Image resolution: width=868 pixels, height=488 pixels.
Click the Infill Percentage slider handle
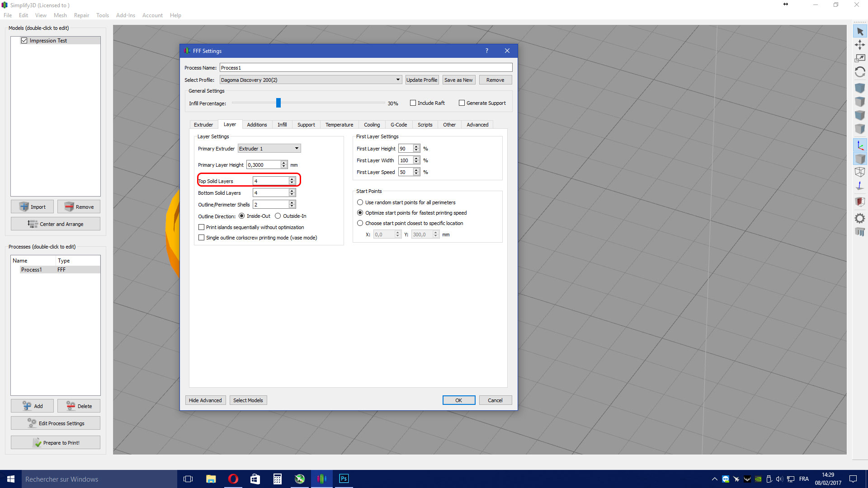pos(278,103)
